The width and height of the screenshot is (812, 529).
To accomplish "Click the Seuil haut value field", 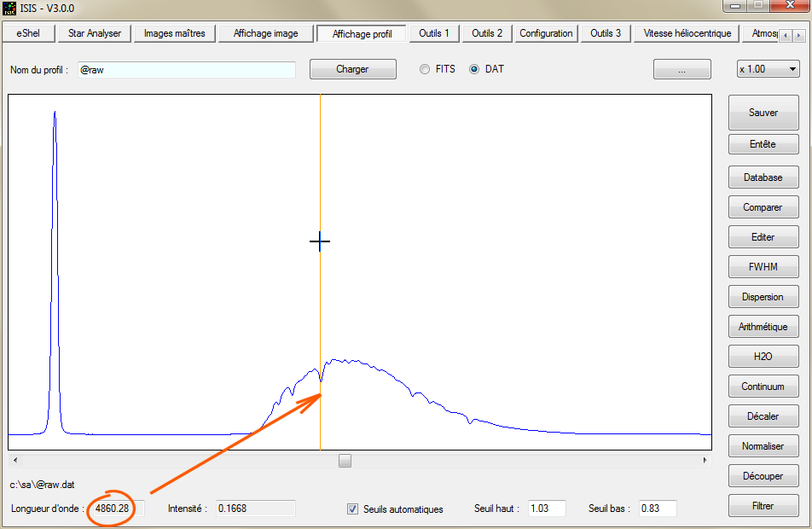I will tap(547, 509).
